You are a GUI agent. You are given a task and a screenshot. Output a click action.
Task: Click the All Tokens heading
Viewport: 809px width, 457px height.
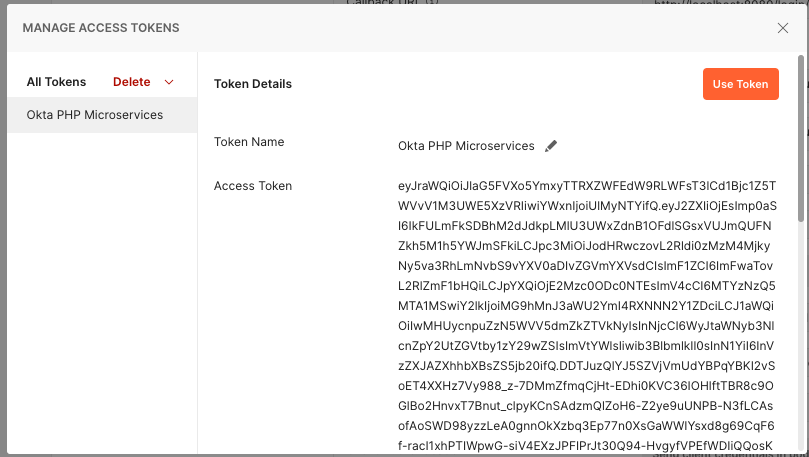pyautogui.click(x=56, y=82)
